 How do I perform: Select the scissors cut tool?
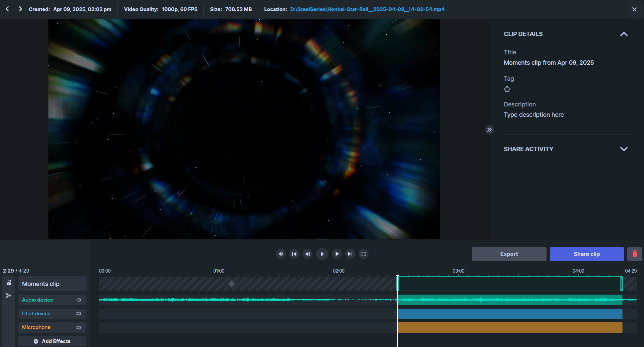pyautogui.click(x=8, y=296)
